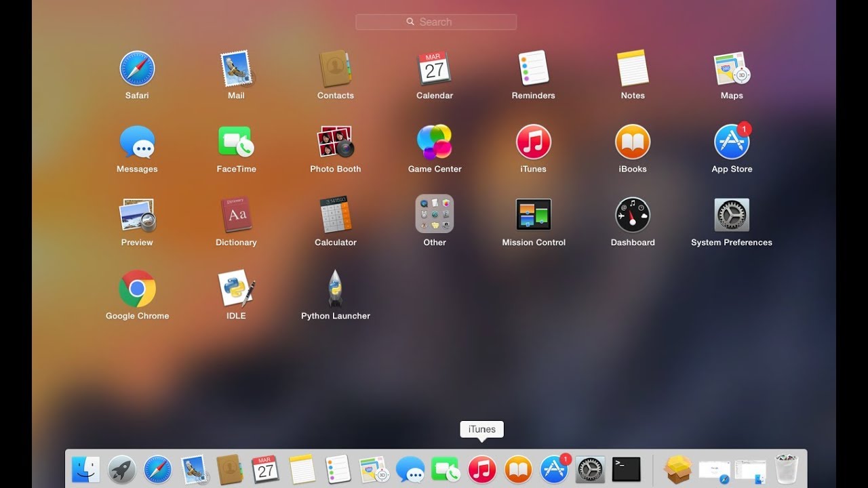Launch the Preview app

[x=137, y=216]
